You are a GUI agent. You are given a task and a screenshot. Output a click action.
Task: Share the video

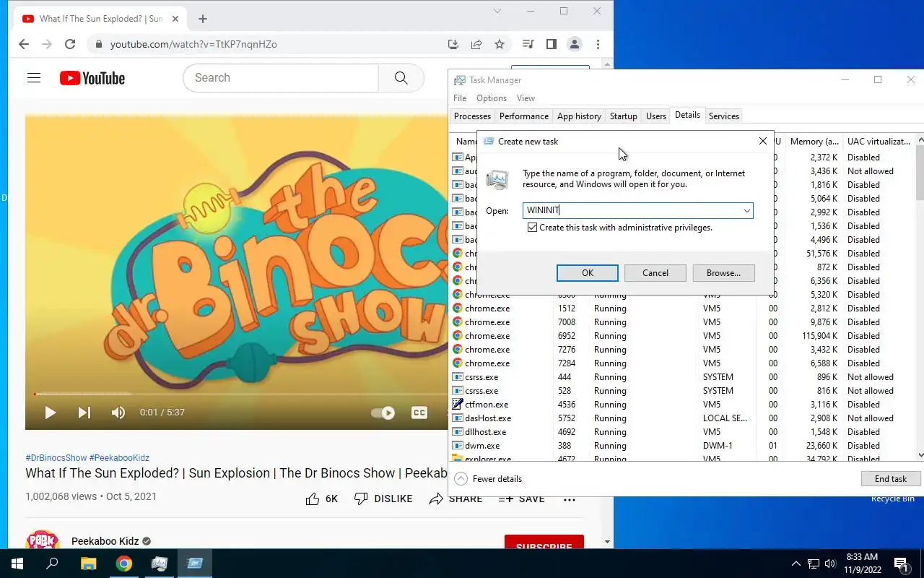(x=456, y=499)
